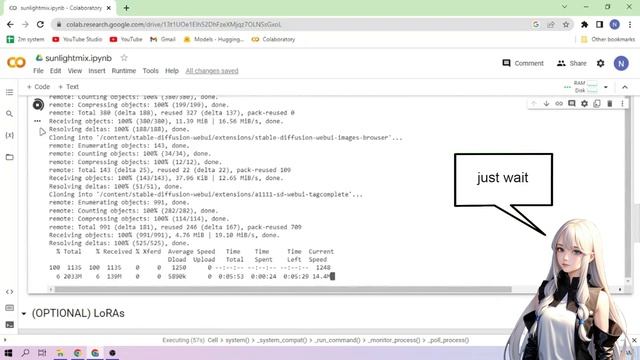Viewport: 640px width, 360px height.
Task: Open the command palette icon
Action: pos(9,308)
